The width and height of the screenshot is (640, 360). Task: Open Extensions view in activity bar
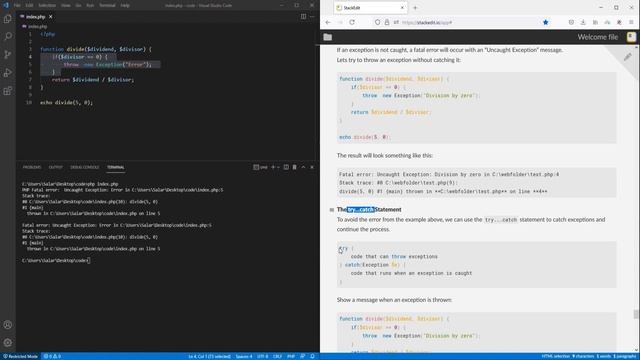coord(8,91)
